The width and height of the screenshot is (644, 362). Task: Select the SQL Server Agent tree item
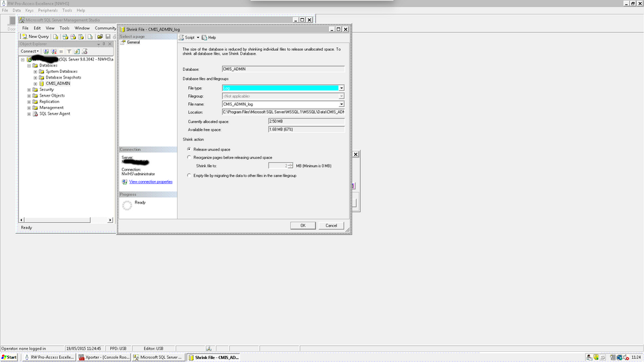(55, 114)
